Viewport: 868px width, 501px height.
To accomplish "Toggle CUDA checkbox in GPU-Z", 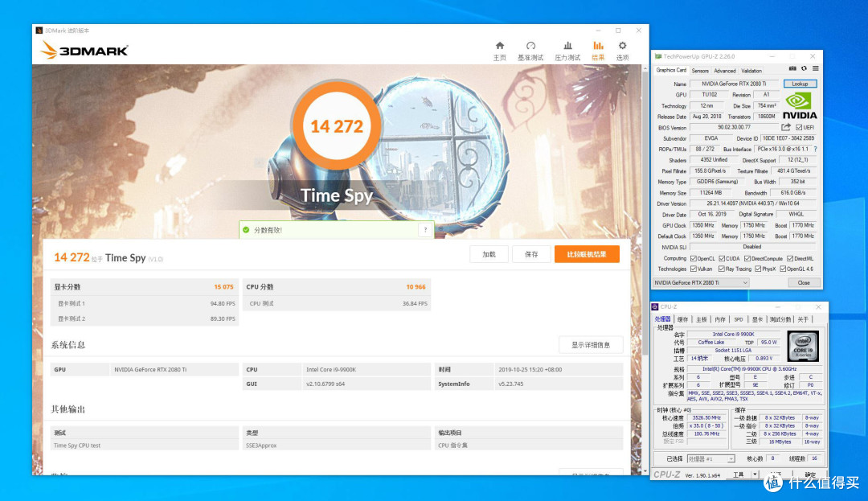I will 722,258.
